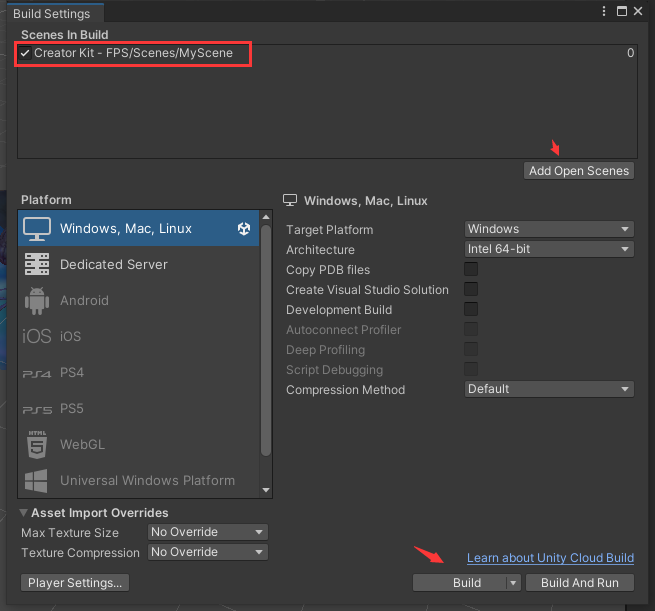Click the platform list scroll-up arrow

(x=266, y=217)
